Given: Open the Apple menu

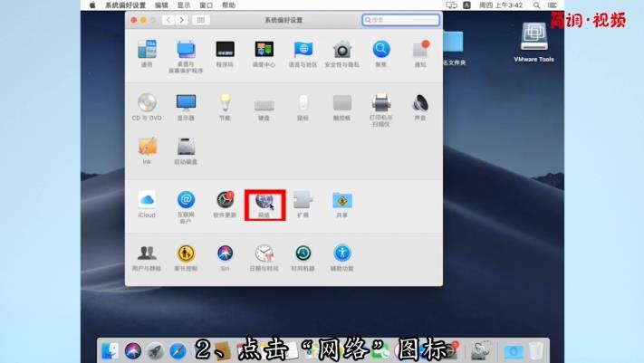Looking at the screenshot, I should [x=92, y=5].
